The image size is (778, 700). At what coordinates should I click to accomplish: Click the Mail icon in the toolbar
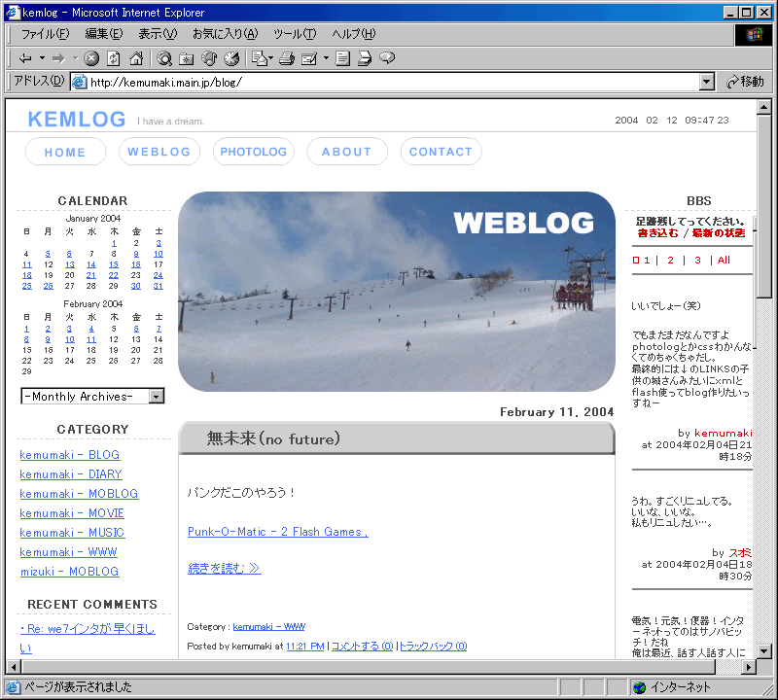click(259, 58)
